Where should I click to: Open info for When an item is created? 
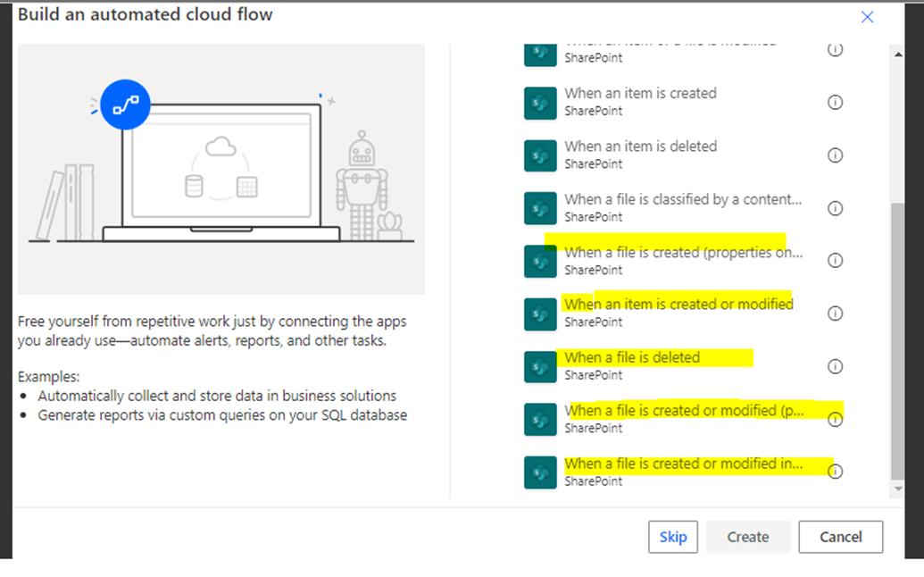pos(835,103)
